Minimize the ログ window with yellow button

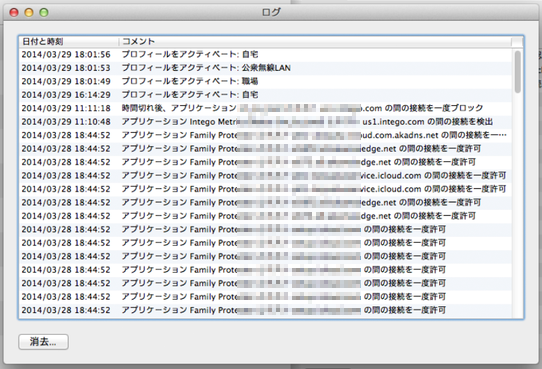pyautogui.click(x=29, y=12)
